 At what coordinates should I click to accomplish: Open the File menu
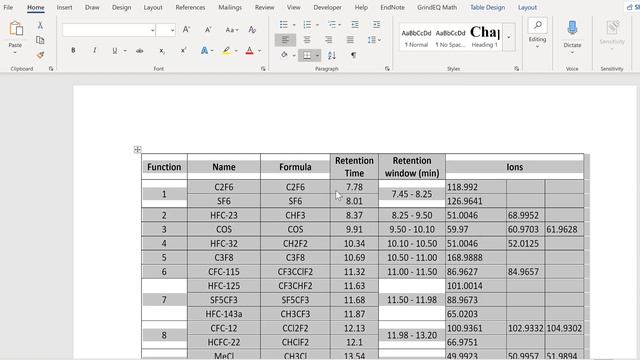(x=8, y=7)
